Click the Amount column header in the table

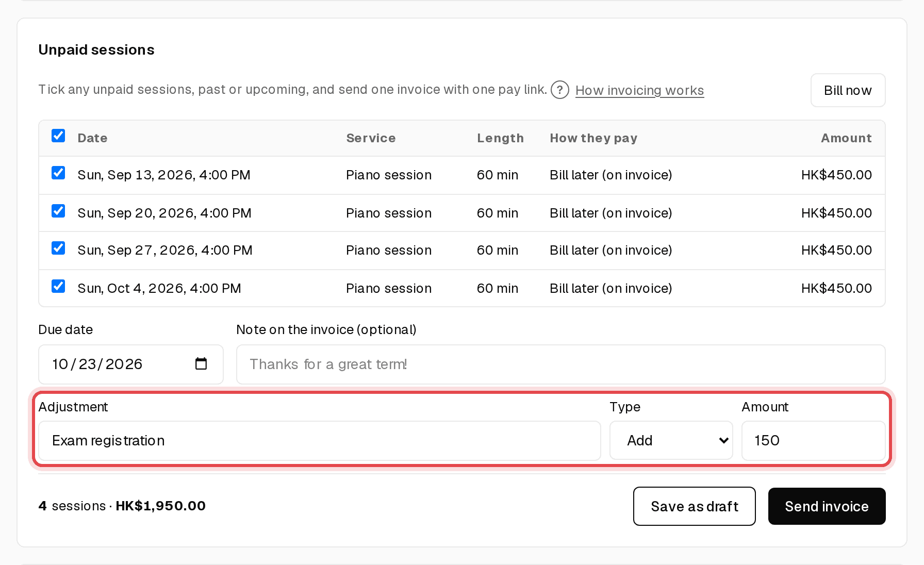tap(846, 138)
